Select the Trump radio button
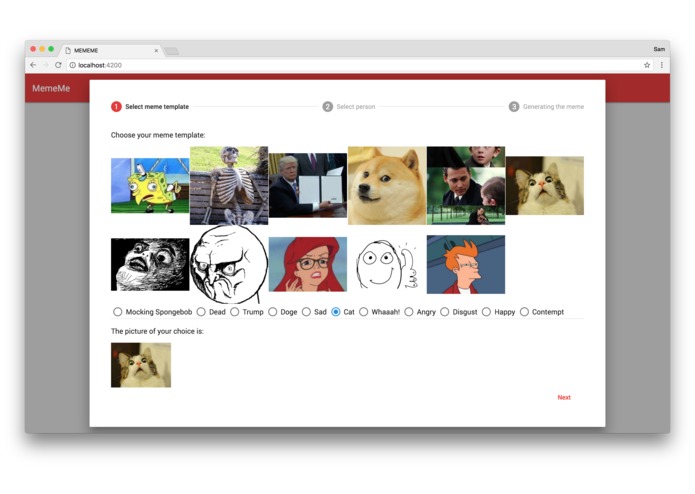 tap(234, 312)
